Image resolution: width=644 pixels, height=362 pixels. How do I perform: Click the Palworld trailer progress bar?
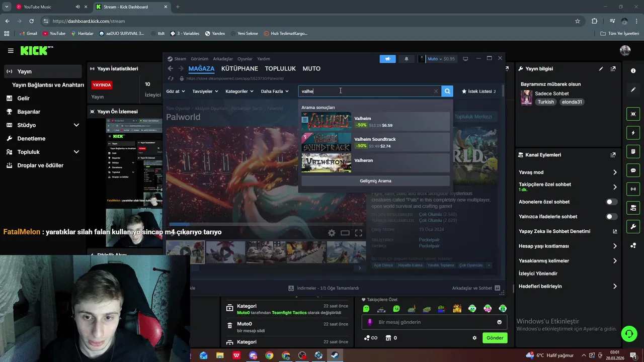(267, 224)
